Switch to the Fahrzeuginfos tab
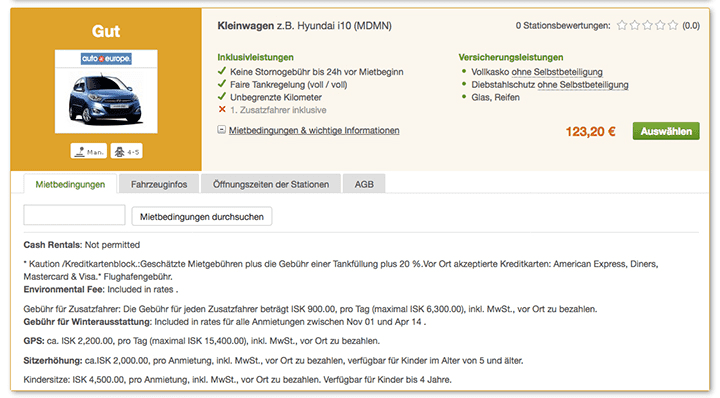Image resolution: width=720 pixels, height=398 pixels. click(x=159, y=184)
